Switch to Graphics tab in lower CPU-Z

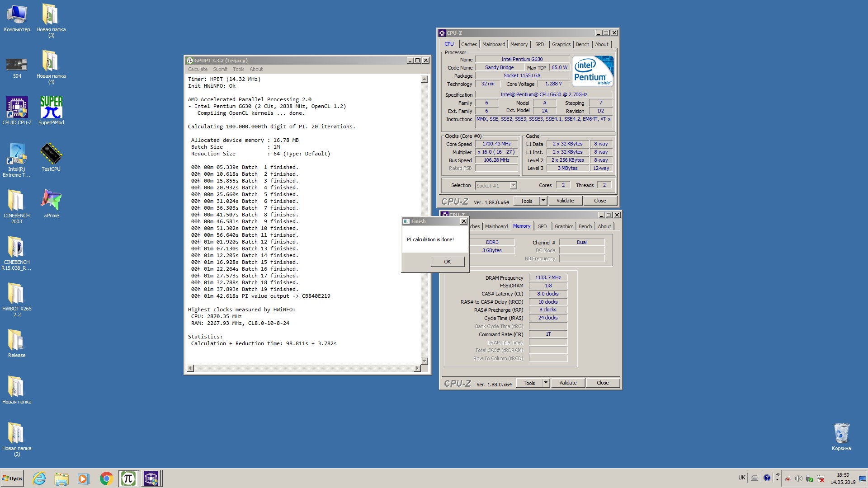[x=564, y=226]
